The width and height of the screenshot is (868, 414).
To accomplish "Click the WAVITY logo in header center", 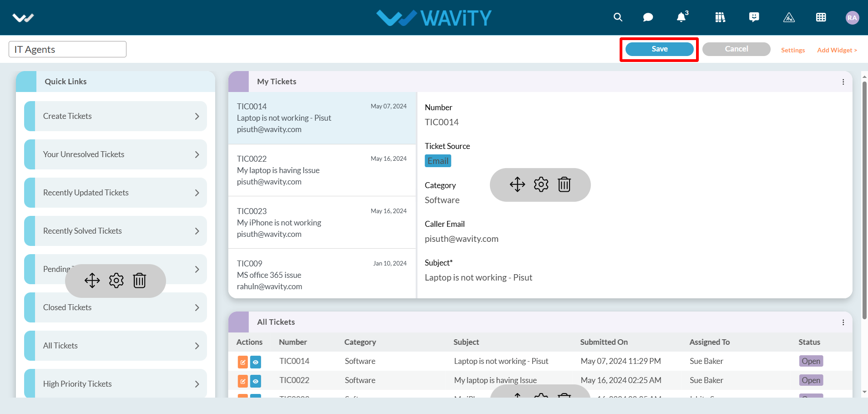I will pos(434,18).
